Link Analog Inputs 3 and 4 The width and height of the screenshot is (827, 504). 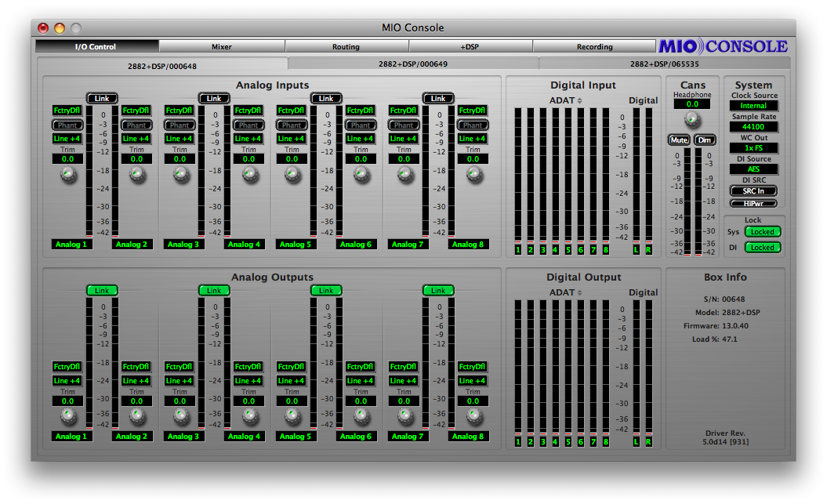click(213, 98)
